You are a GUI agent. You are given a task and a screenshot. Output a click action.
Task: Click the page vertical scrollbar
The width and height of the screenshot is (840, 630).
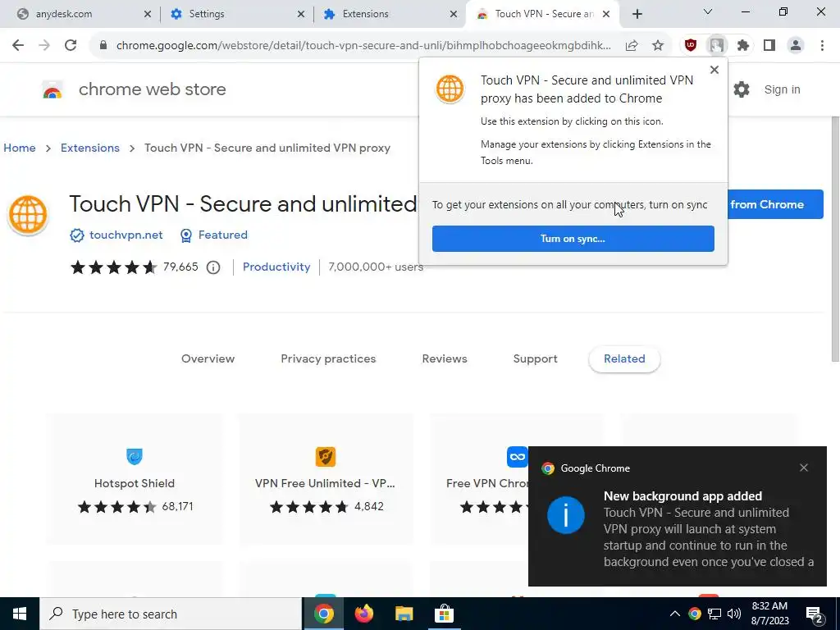point(834,239)
